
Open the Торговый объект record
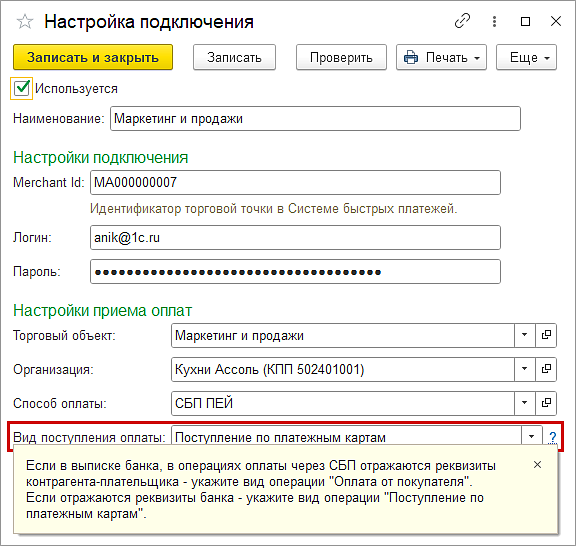pyautogui.click(x=546, y=335)
